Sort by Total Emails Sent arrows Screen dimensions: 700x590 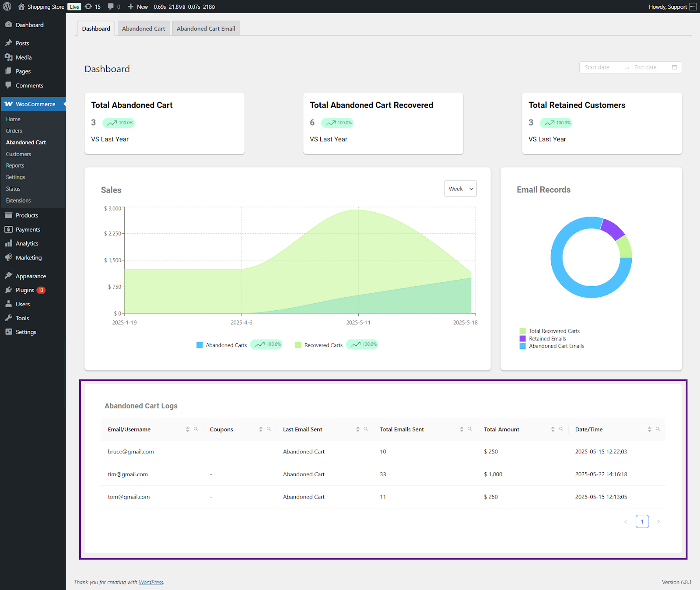[462, 429]
